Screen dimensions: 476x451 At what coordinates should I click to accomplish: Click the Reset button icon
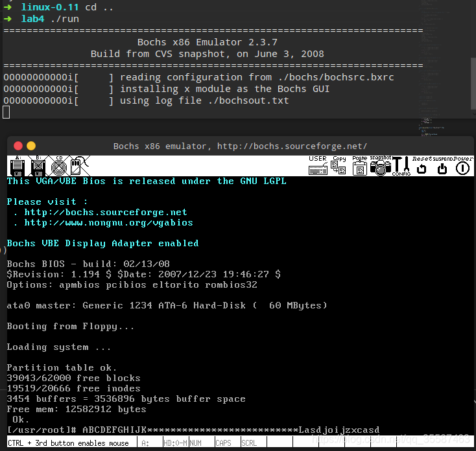coord(422,166)
